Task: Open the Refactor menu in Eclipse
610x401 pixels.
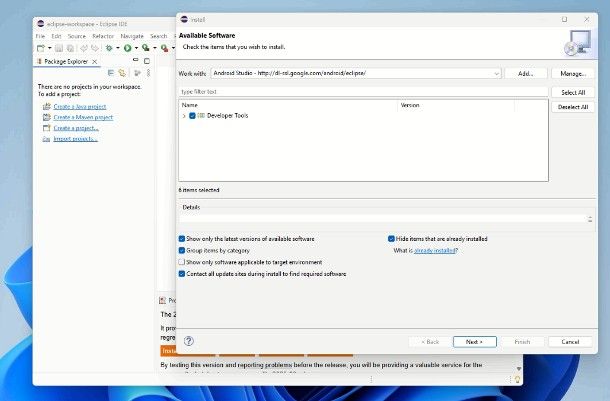Action: pos(103,36)
